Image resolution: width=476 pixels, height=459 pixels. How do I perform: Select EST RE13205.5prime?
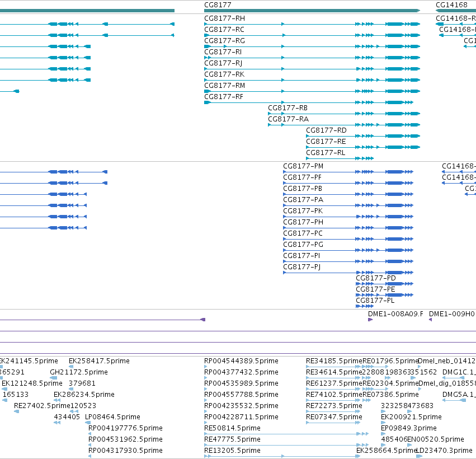coord(232,451)
